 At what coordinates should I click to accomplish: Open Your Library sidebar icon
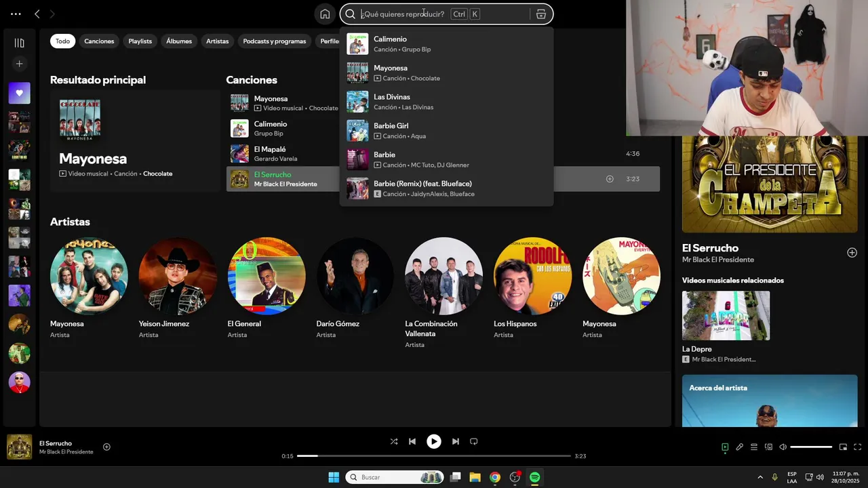click(19, 43)
